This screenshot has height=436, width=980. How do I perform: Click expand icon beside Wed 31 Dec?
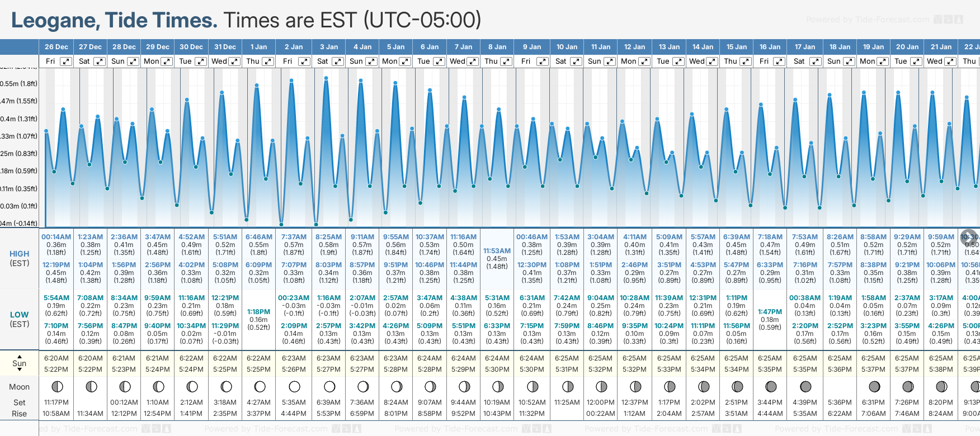pos(234,61)
